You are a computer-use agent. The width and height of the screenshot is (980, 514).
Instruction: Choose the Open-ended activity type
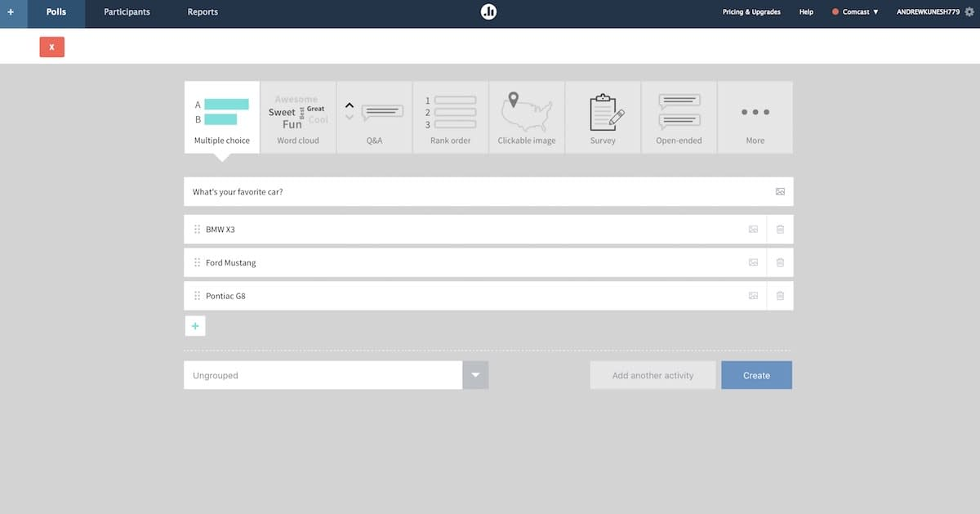click(679, 117)
